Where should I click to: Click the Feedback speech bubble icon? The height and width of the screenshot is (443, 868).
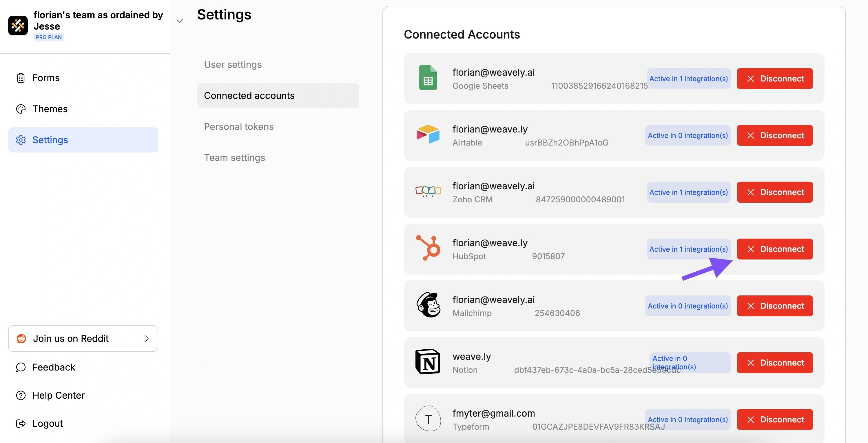[x=21, y=367]
